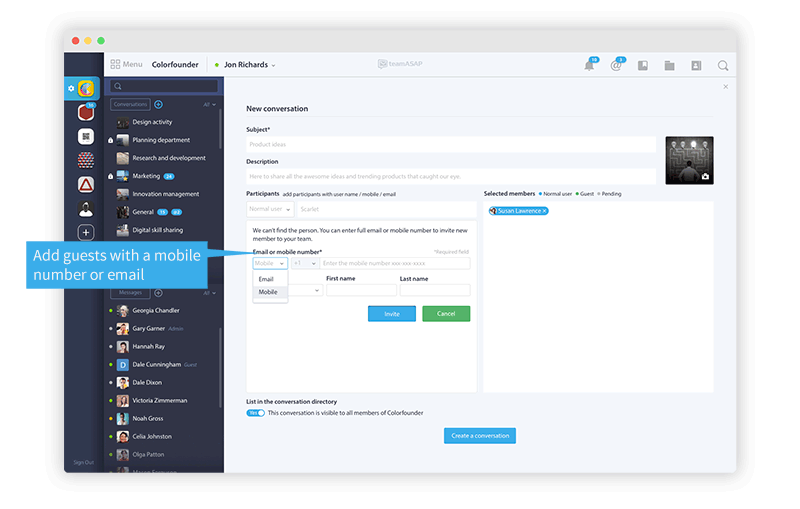
Task: Select the Colorfounder team icon in sidebar
Action: pos(86,88)
